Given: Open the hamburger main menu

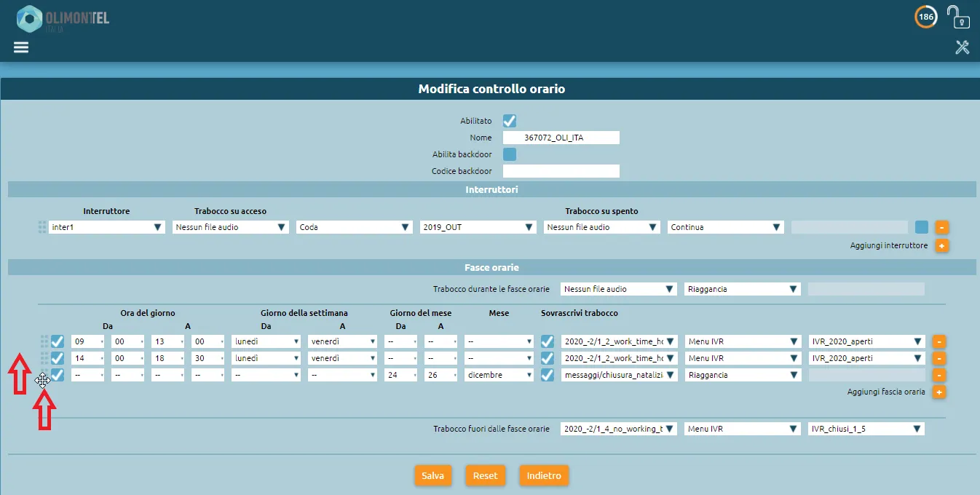Looking at the screenshot, I should click(21, 47).
